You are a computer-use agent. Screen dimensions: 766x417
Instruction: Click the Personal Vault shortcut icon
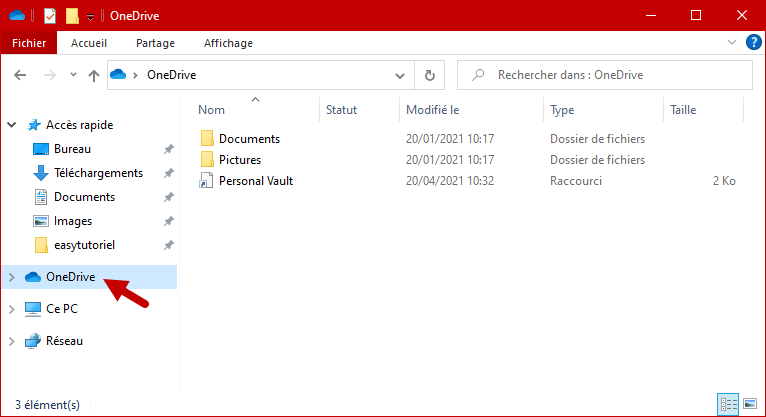(206, 181)
